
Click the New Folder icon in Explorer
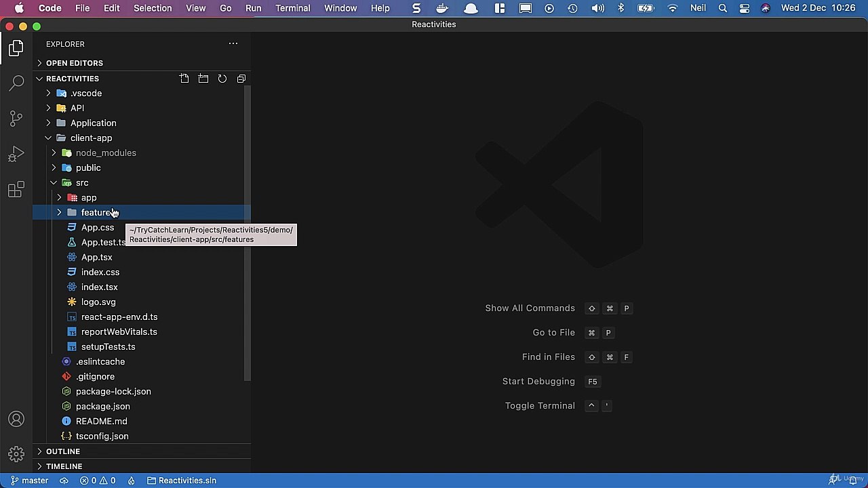[203, 79]
